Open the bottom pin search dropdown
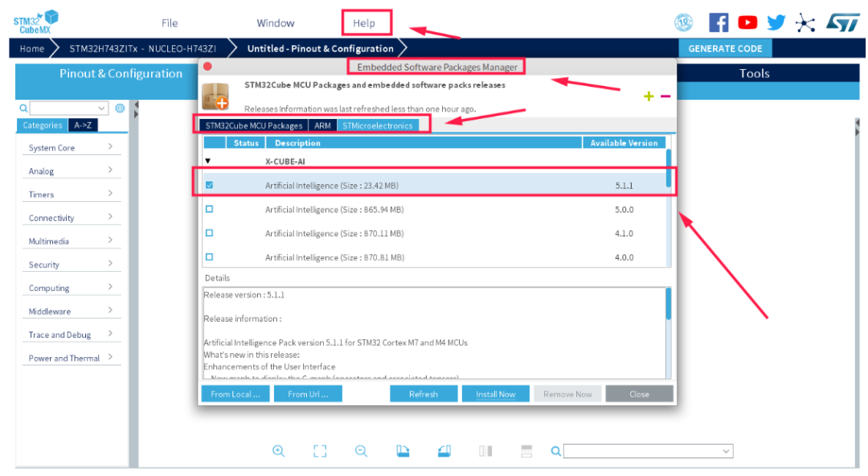Viewport: 868px width, 476px height. (x=726, y=451)
